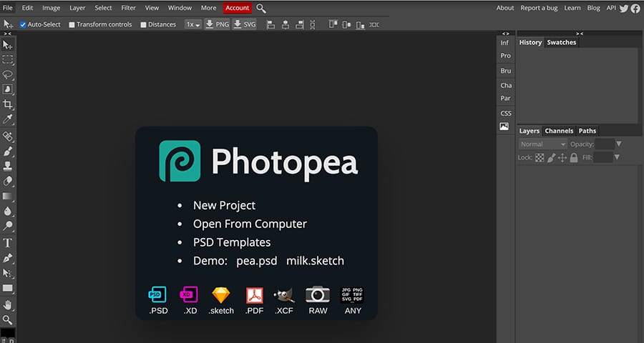The height and width of the screenshot is (343, 644).
Task: Toggle the lock image pixels brush icon
Action: coord(551,157)
